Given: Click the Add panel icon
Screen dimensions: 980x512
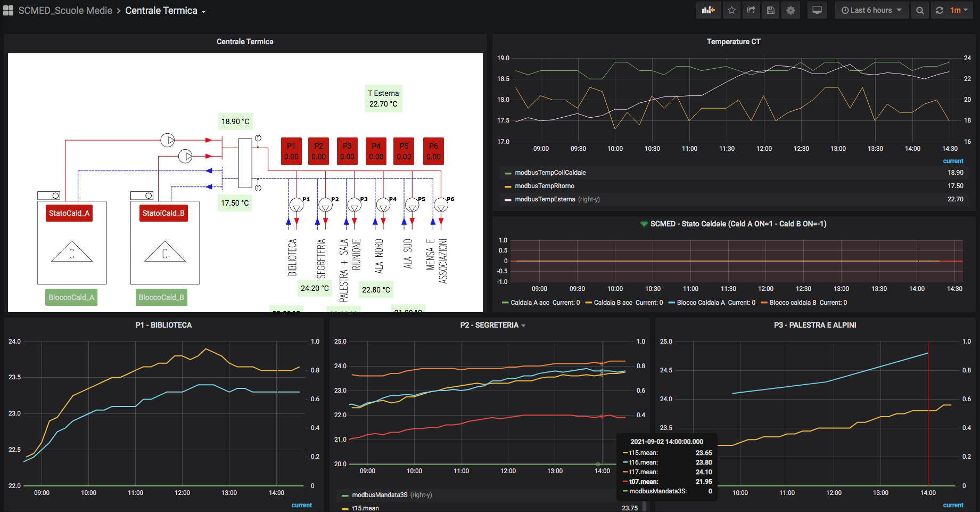Looking at the screenshot, I should pos(708,10).
